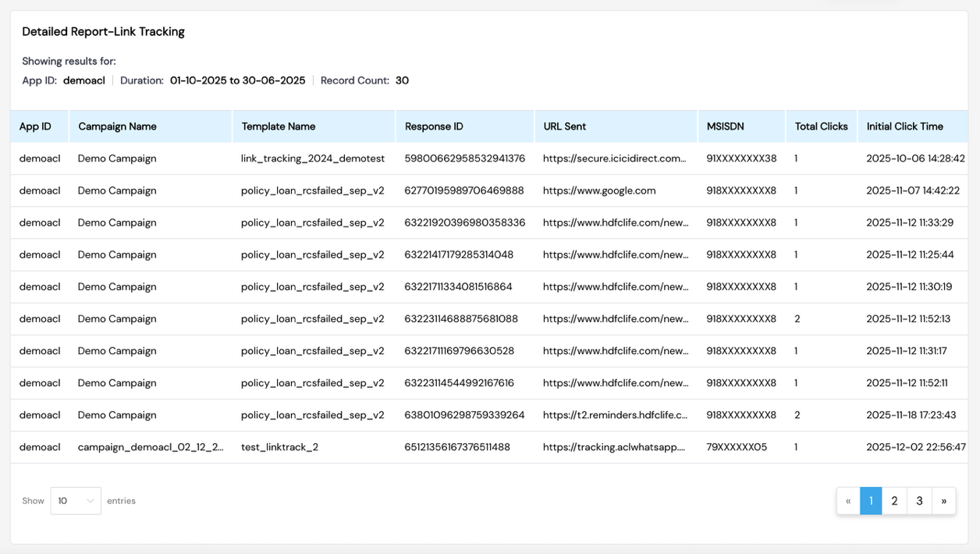Screen dimensions: 980x554
Task: Click timestamp 2025-11-18 17:23:43
Action: tap(911, 414)
